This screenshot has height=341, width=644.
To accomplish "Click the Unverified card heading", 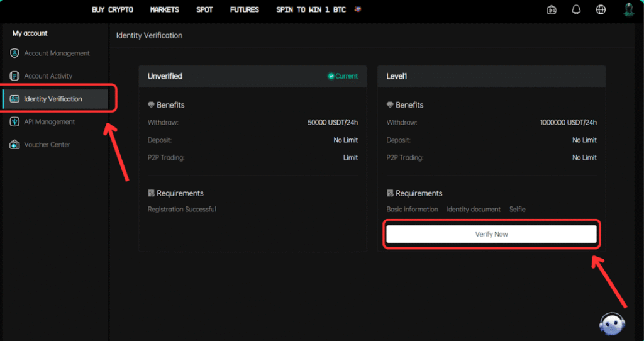I will [x=165, y=76].
